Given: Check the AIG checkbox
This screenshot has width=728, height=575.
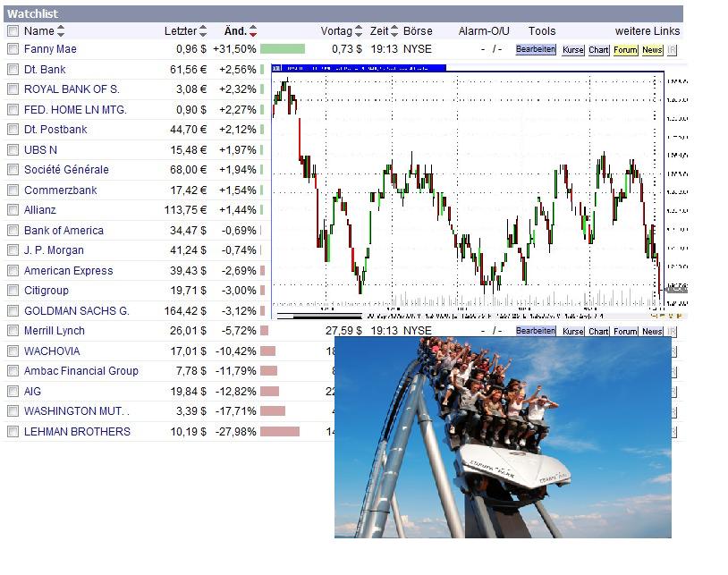Looking at the screenshot, I should pyautogui.click(x=13, y=392).
